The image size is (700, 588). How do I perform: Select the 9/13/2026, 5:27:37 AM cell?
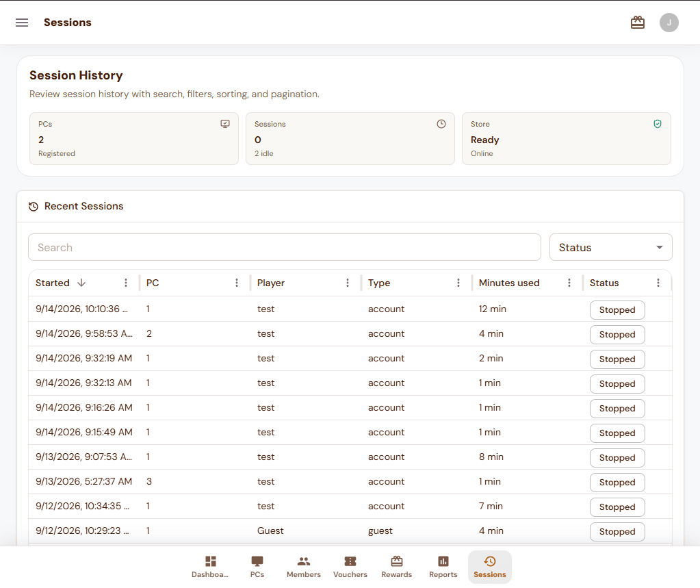(x=84, y=481)
